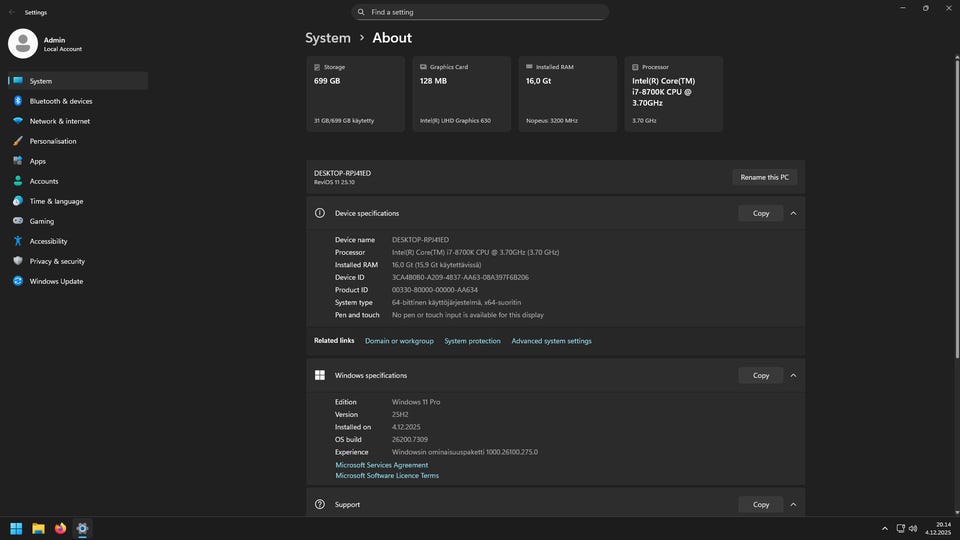Collapse the Device specifications section
Screen dimensions: 960x540
coord(793,213)
